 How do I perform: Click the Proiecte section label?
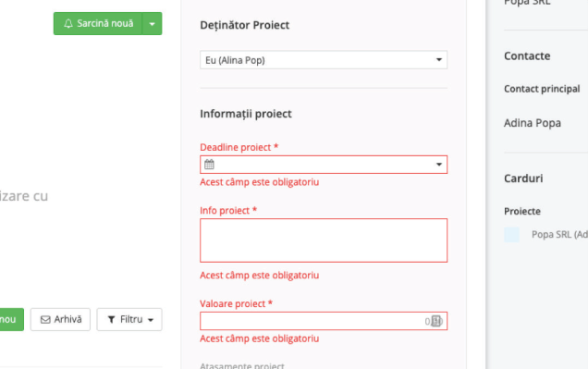(x=522, y=211)
